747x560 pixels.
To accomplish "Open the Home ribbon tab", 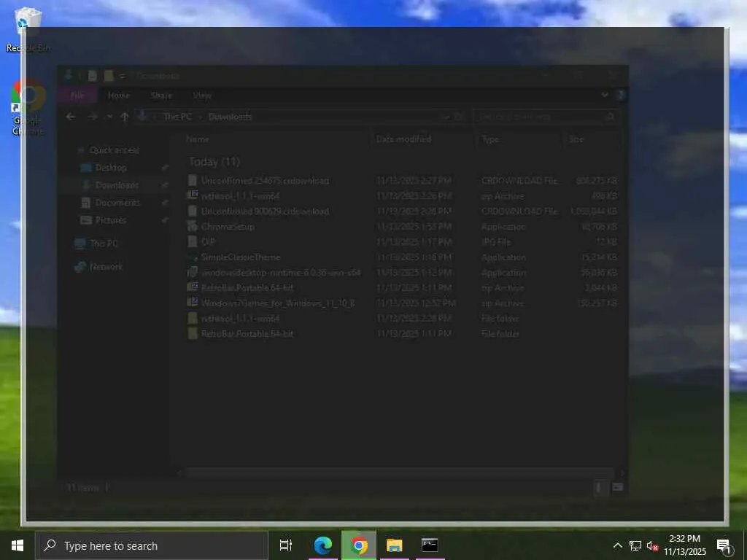I will [x=119, y=96].
